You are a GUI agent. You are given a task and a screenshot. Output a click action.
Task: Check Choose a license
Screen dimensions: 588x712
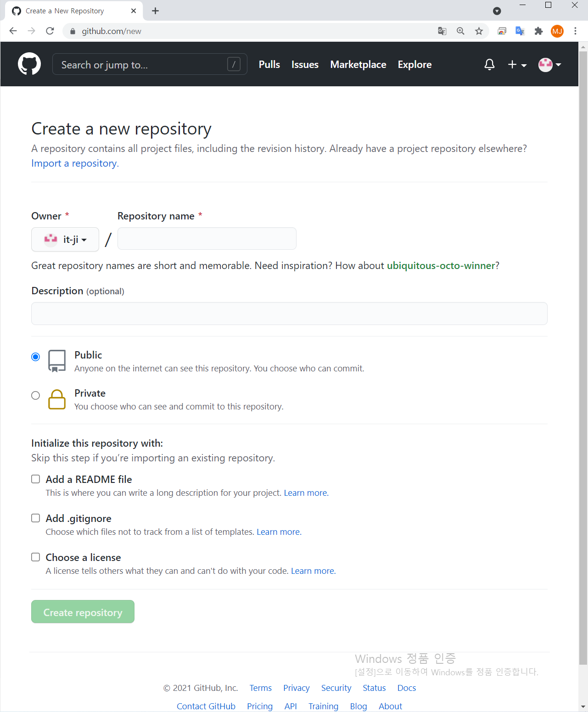(x=35, y=557)
